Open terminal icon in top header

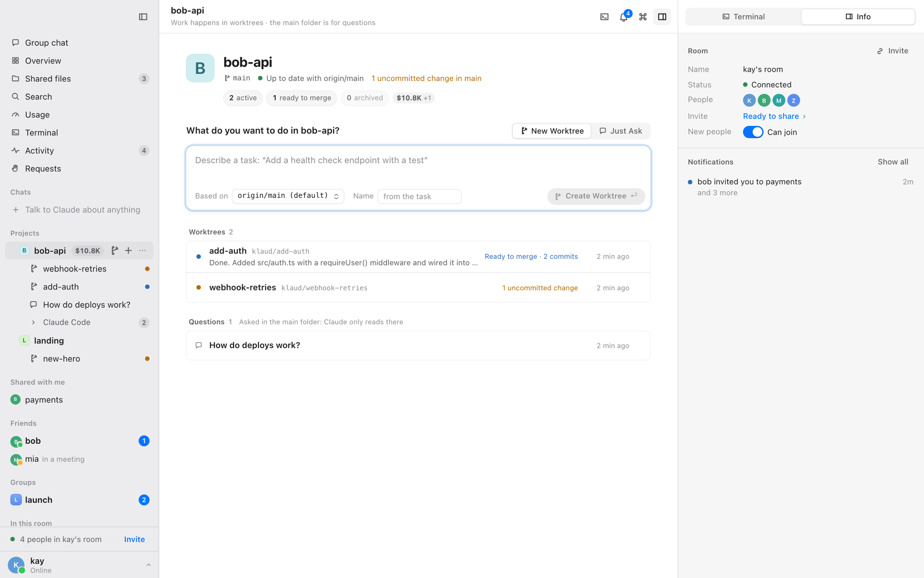[604, 17]
